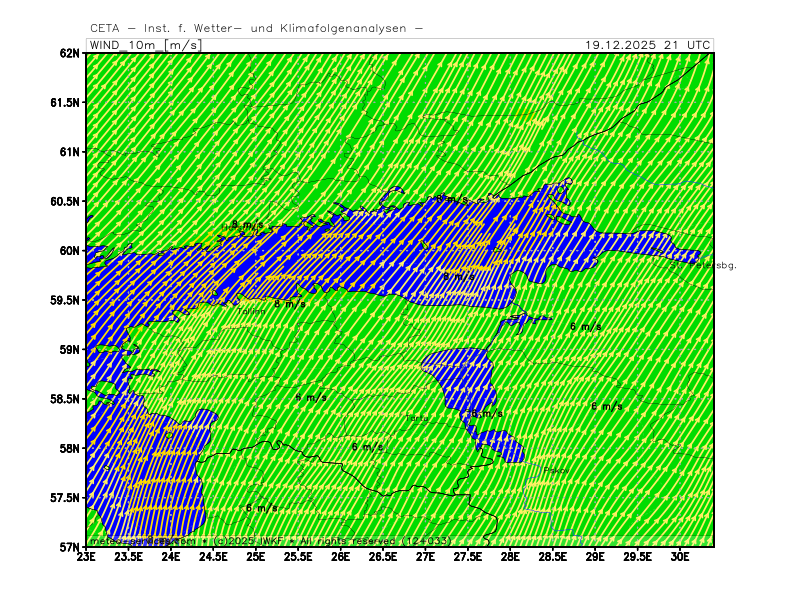Image resolution: width=800 pixels, height=600 pixels.
Task: Click the 62N latitude axis label
Action: (x=68, y=53)
